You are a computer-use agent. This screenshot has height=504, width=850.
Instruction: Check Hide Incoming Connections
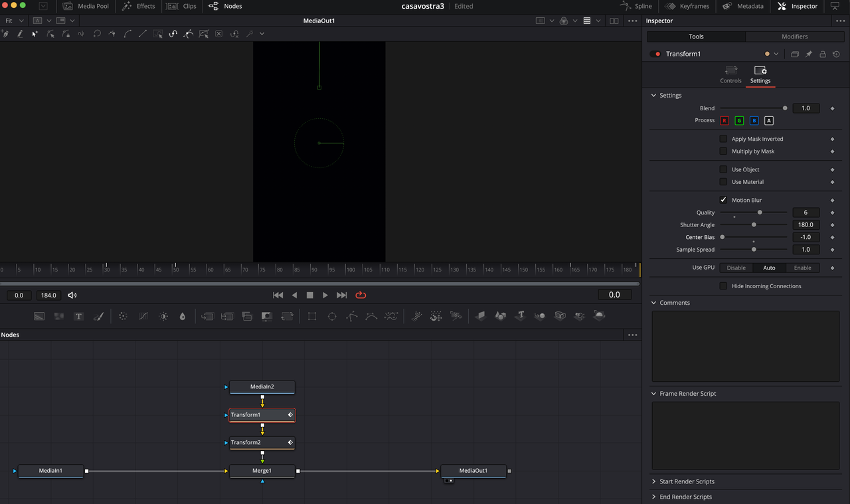click(723, 286)
